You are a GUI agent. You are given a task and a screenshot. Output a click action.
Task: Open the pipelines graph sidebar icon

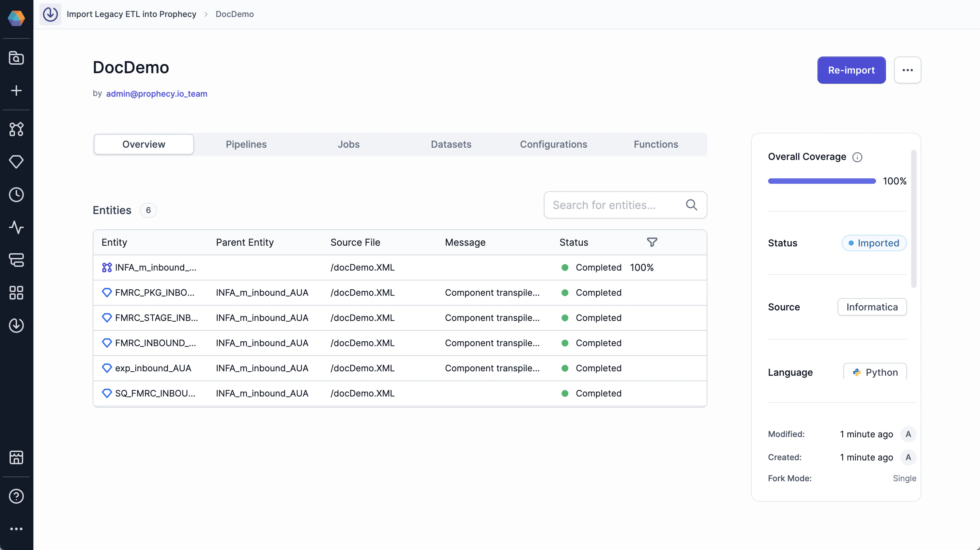(x=16, y=129)
